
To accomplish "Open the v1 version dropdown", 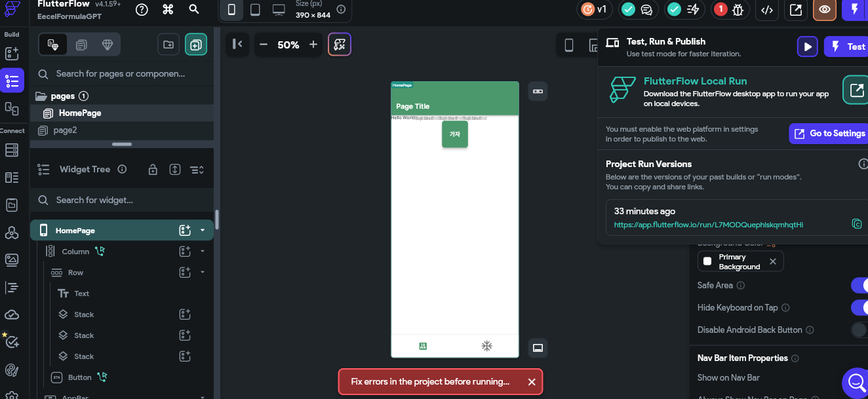I will [x=595, y=9].
